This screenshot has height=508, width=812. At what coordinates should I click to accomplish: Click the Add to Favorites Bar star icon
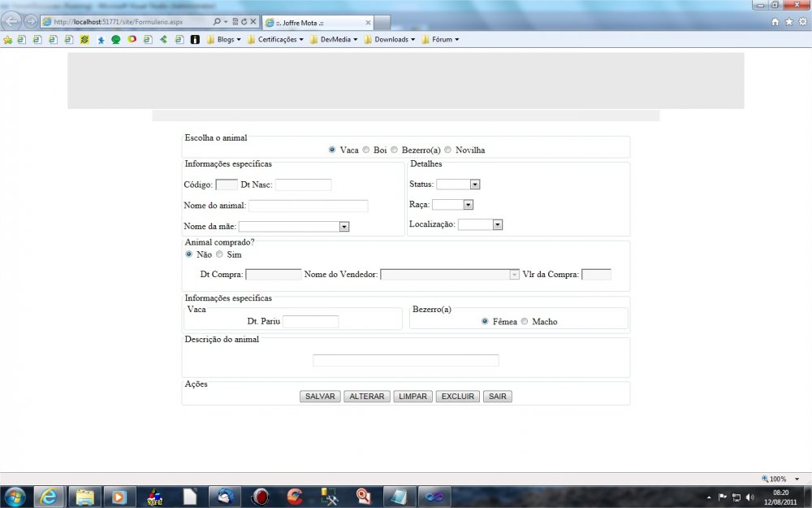point(8,39)
